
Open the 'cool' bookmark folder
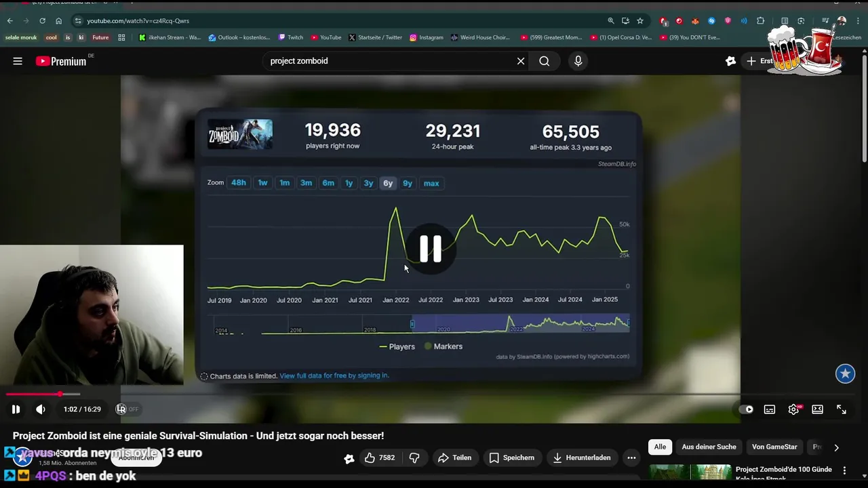[52, 37]
